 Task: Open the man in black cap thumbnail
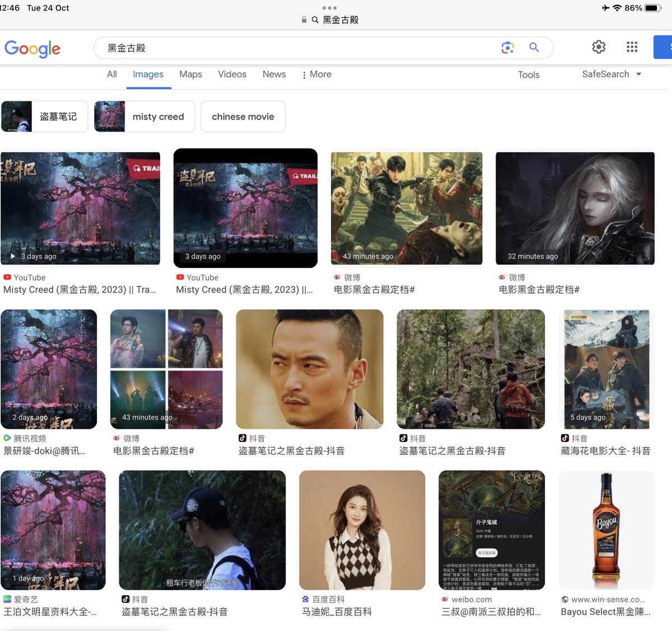[202, 530]
